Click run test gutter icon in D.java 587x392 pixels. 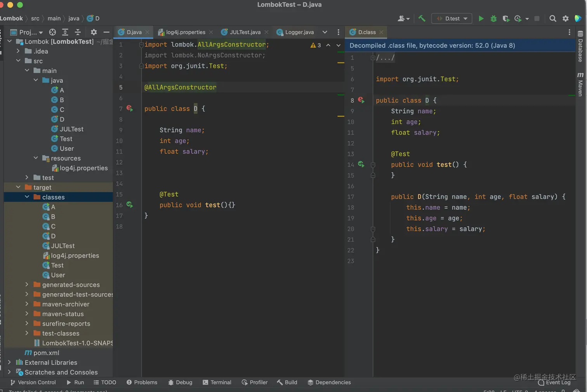[x=130, y=205]
